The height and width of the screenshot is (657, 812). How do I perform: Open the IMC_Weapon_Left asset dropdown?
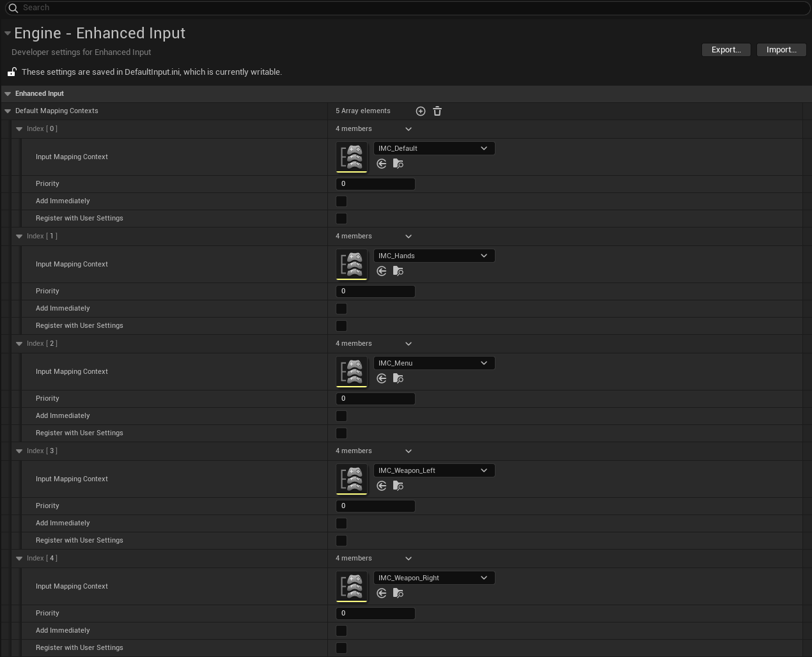click(434, 470)
